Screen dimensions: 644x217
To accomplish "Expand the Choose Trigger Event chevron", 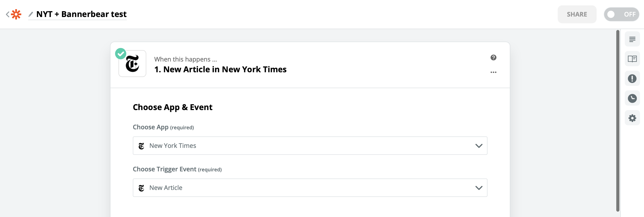I will pyautogui.click(x=479, y=188).
